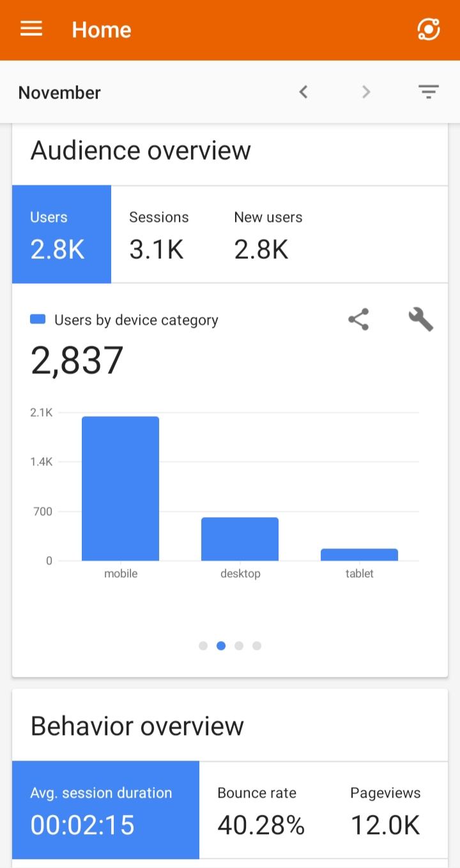Select the Sessions metric tab
The width and height of the screenshot is (460, 868).
point(159,234)
